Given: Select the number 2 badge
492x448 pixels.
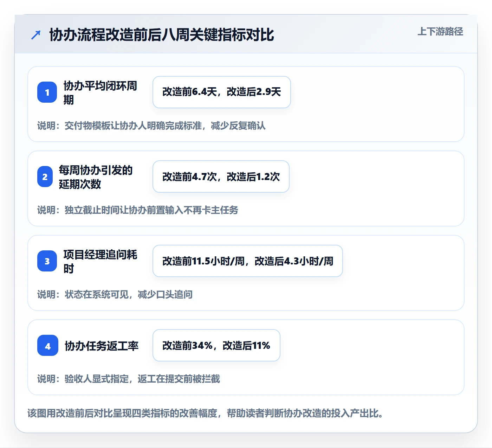Looking at the screenshot, I should (x=45, y=177).
